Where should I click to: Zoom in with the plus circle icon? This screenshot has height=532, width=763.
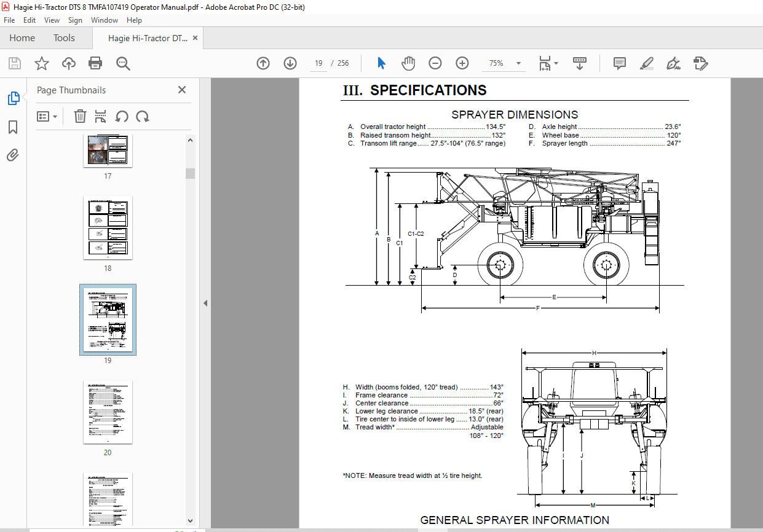(x=462, y=63)
